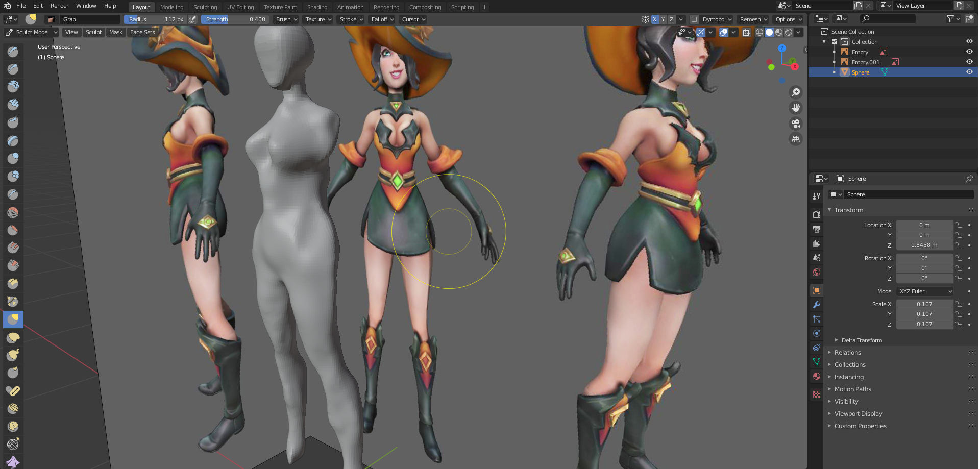The height and width of the screenshot is (469, 980).
Task: Select the Clay brush tool
Action: coord(13,86)
